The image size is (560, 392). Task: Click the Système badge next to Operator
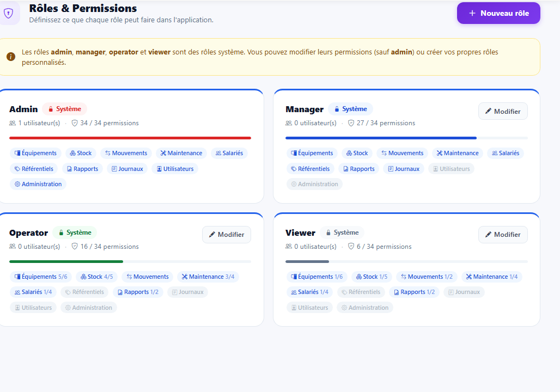[x=75, y=232]
